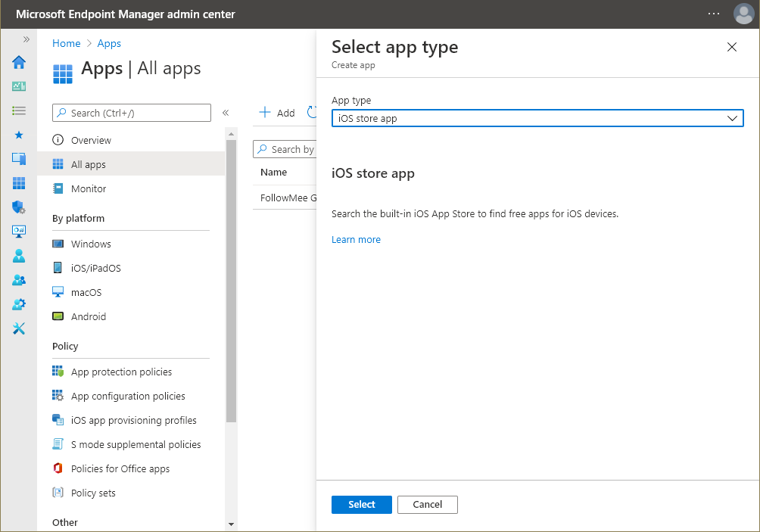Click the Add app button
This screenshot has width=760, height=532.
(x=277, y=113)
